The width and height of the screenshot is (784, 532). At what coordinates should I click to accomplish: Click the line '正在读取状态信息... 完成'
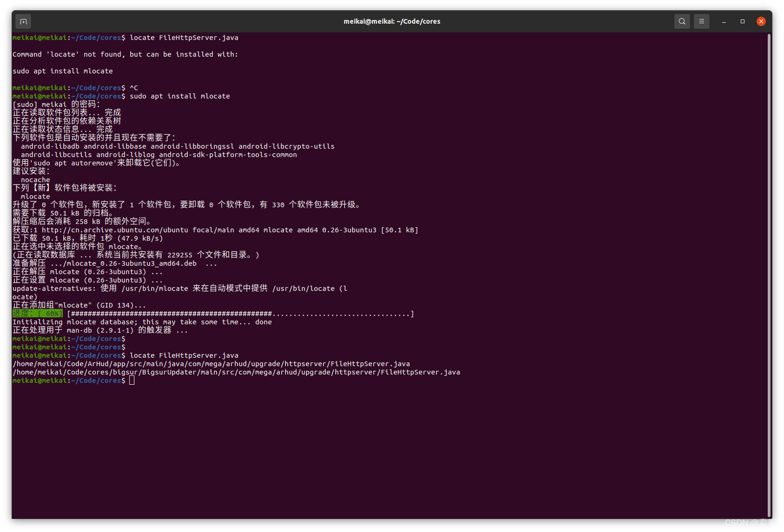(62, 130)
